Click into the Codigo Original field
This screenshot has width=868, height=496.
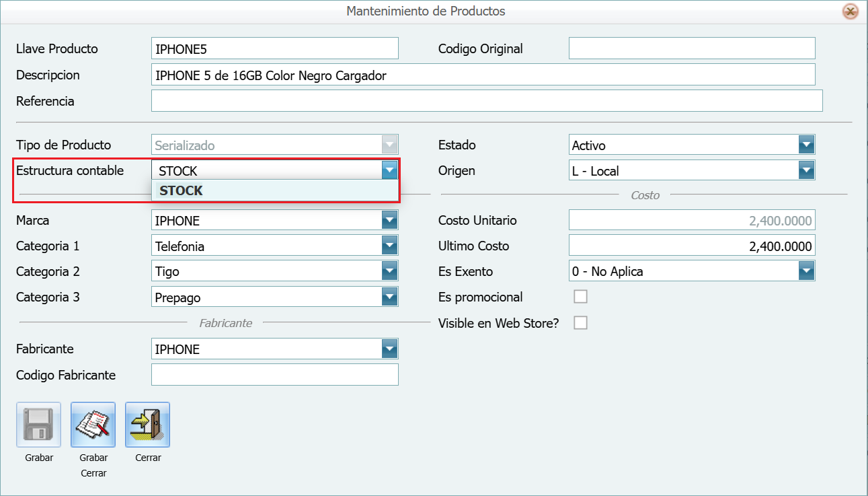tap(691, 48)
